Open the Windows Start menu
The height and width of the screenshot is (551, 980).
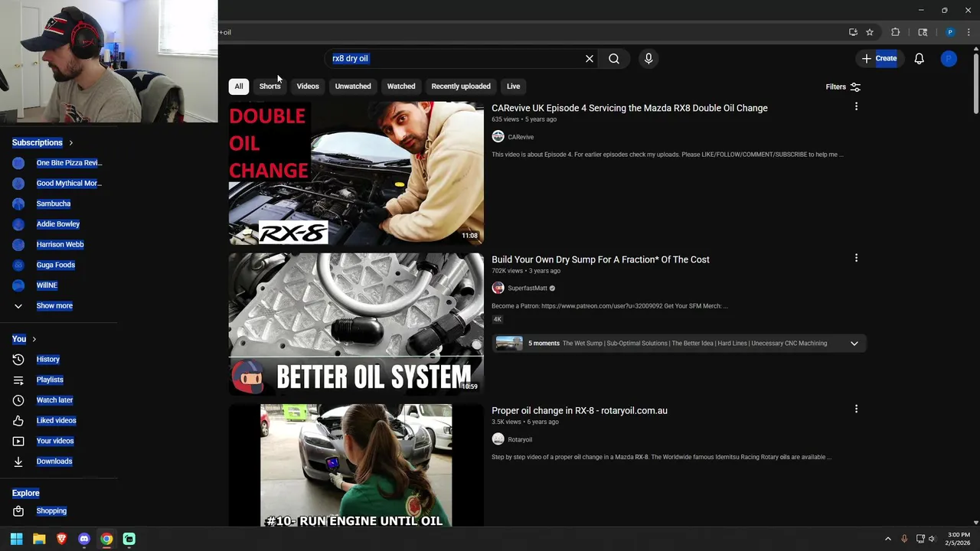click(16, 539)
